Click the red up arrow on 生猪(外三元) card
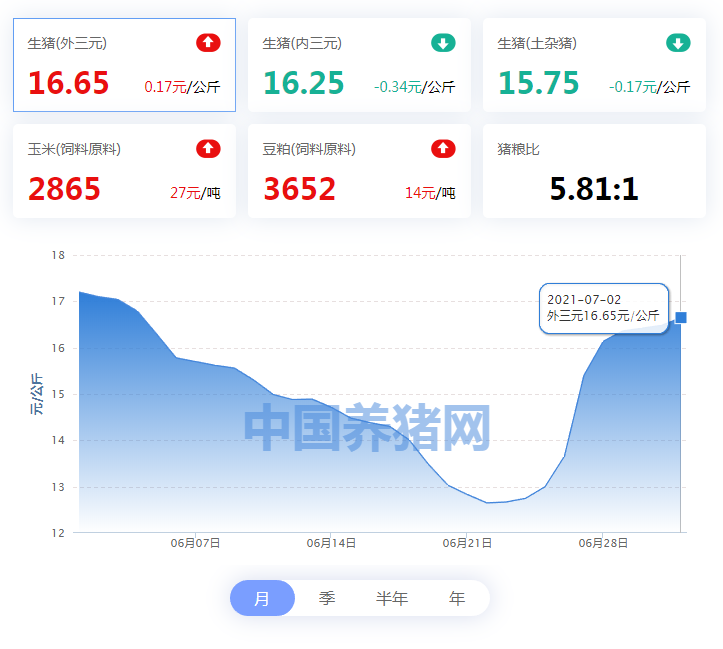This screenshot has height=649, width=723. [208, 43]
